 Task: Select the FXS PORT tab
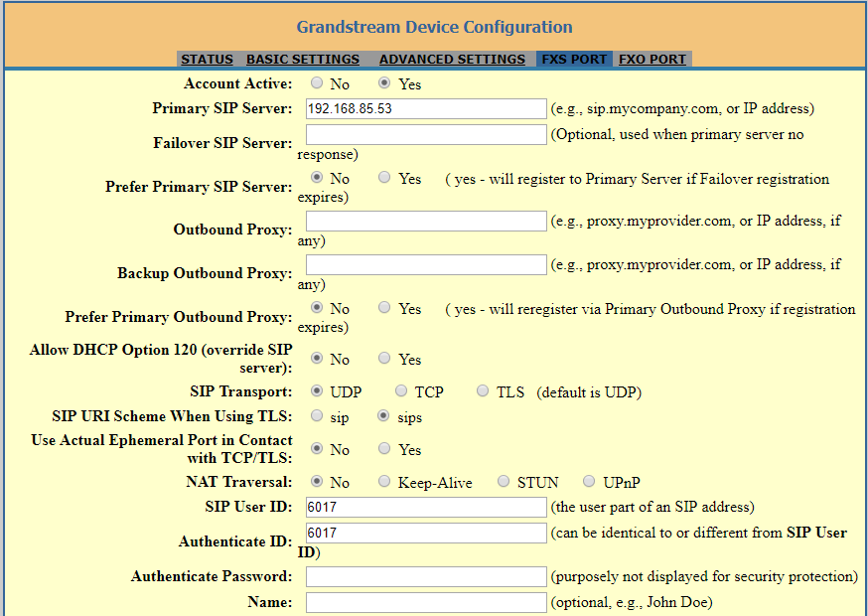[574, 60]
